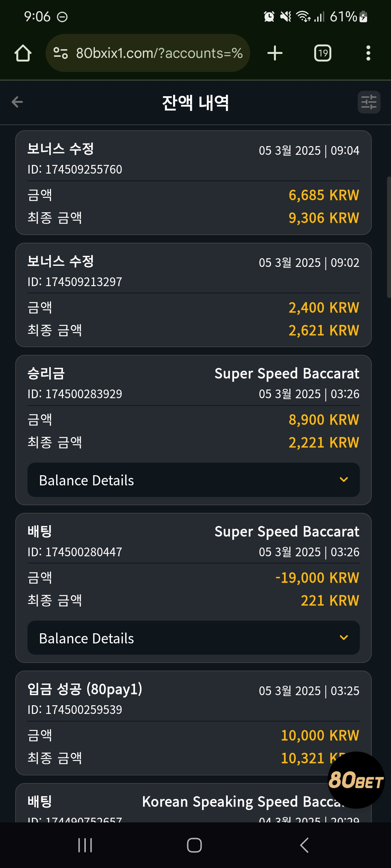The image size is (391, 868).
Task: Tap the Android back navigation button
Action: 304,845
